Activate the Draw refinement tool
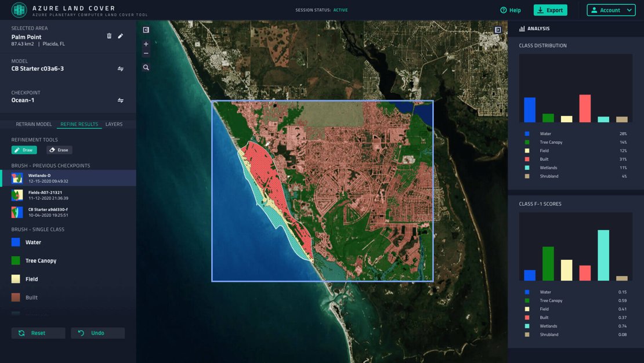 click(x=24, y=150)
